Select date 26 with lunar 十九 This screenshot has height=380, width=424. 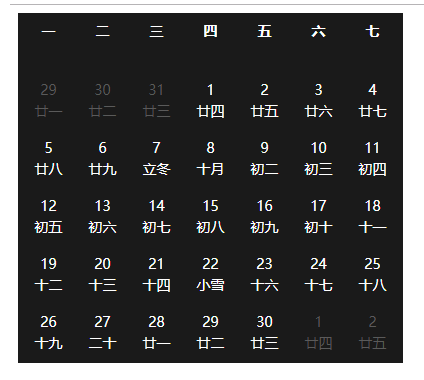point(48,333)
